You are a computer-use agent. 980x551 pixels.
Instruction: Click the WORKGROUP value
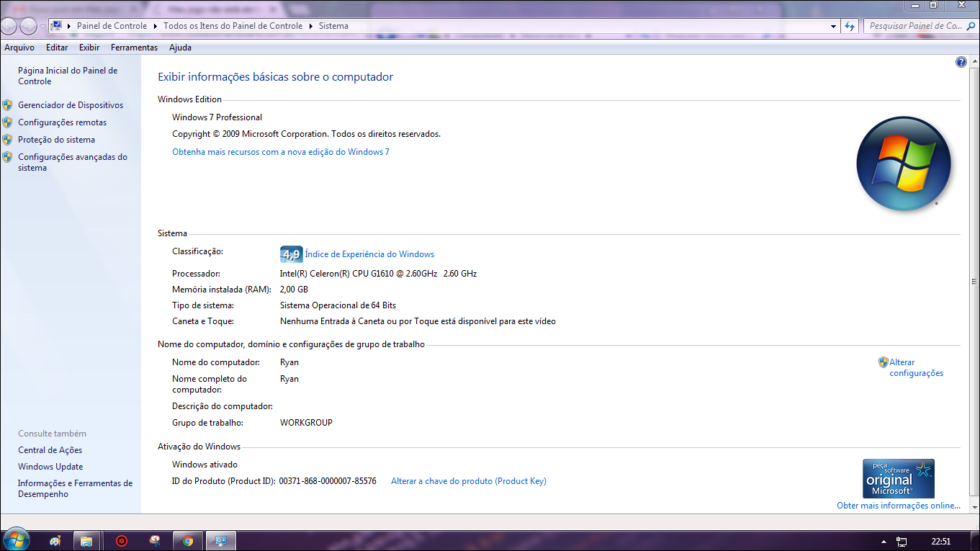306,423
